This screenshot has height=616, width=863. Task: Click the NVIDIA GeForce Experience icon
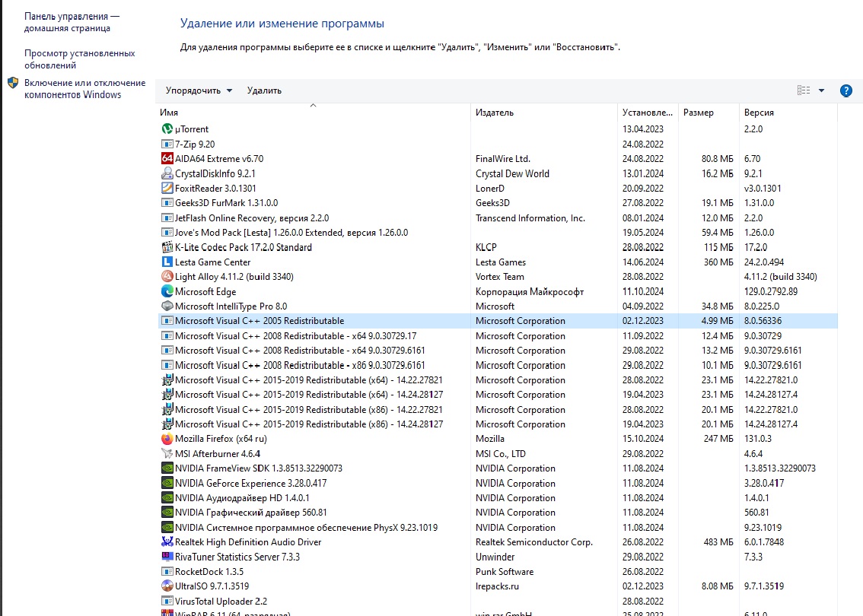click(x=167, y=483)
